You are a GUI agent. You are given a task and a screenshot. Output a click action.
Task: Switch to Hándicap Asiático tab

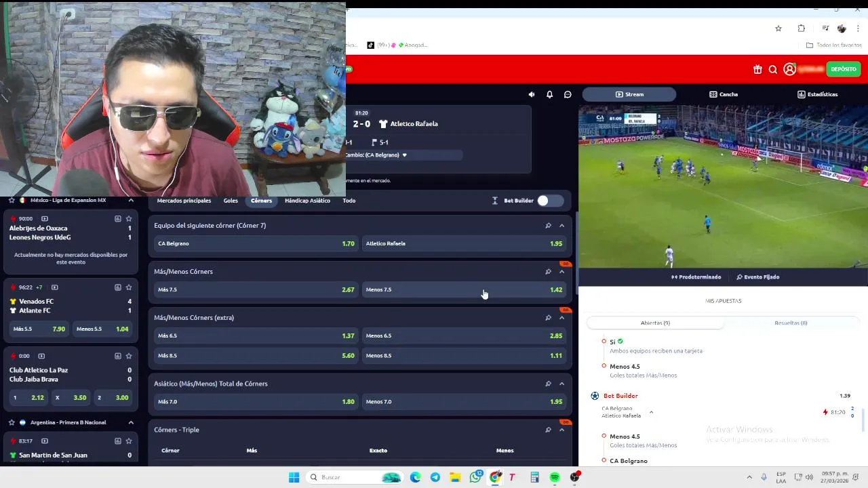tap(307, 201)
